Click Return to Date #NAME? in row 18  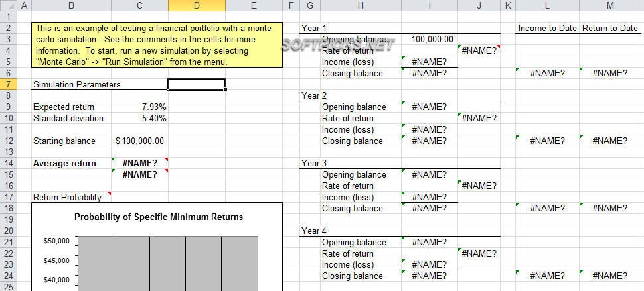610,209
